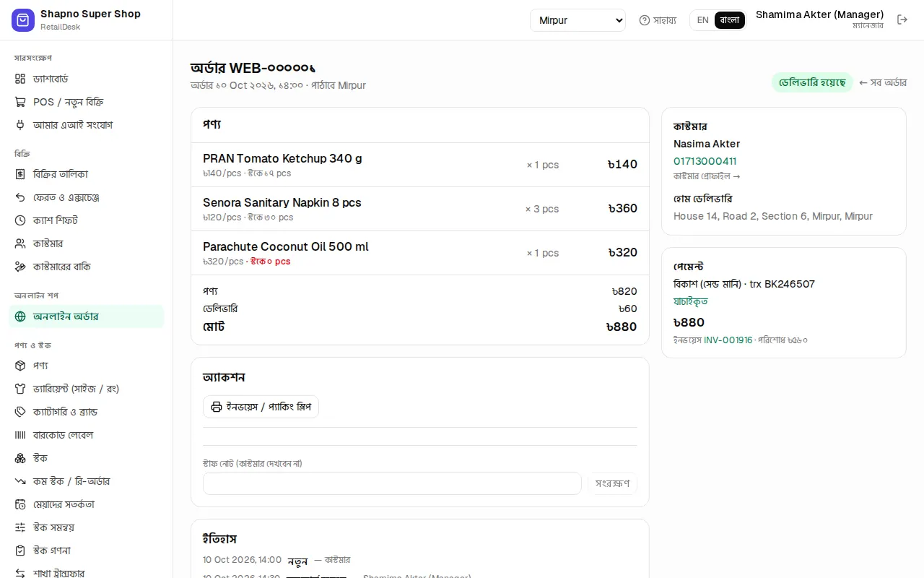Click the ভ্যারিয়েন্ট shirt icon
Screen dimensions: 924x578
(20, 389)
